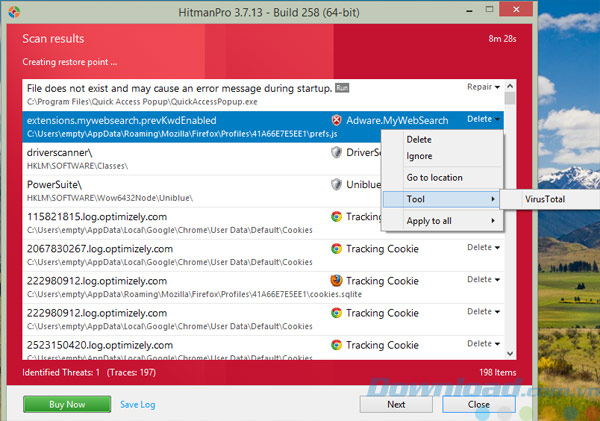The image size is (600, 421).
Task: Select Go to location in context menu
Action: tap(434, 178)
